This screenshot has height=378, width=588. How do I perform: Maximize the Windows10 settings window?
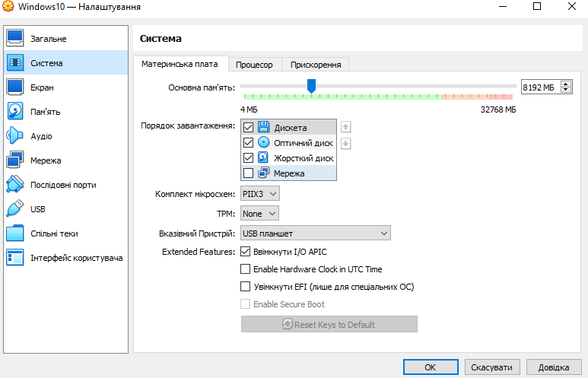tap(537, 6)
